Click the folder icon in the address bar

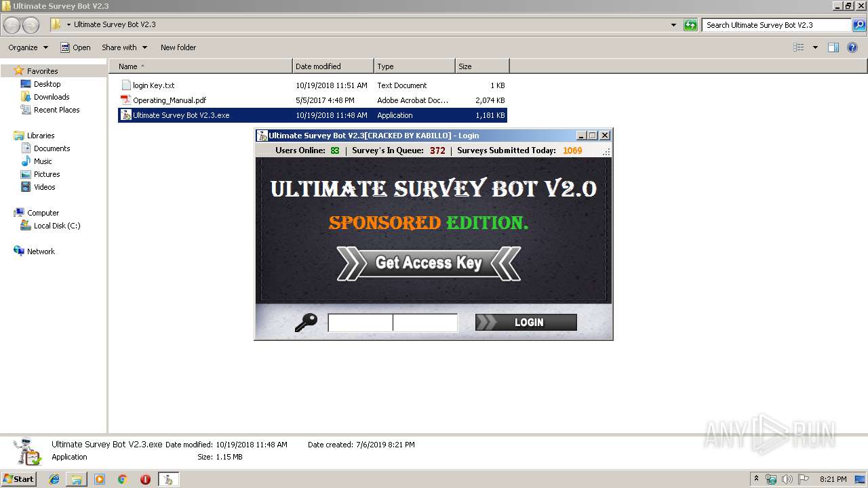56,24
